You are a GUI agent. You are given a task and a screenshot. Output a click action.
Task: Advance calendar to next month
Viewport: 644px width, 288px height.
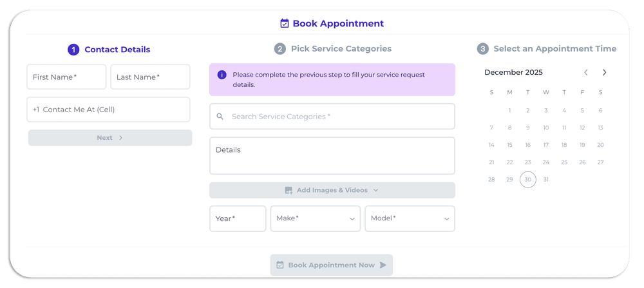point(604,73)
